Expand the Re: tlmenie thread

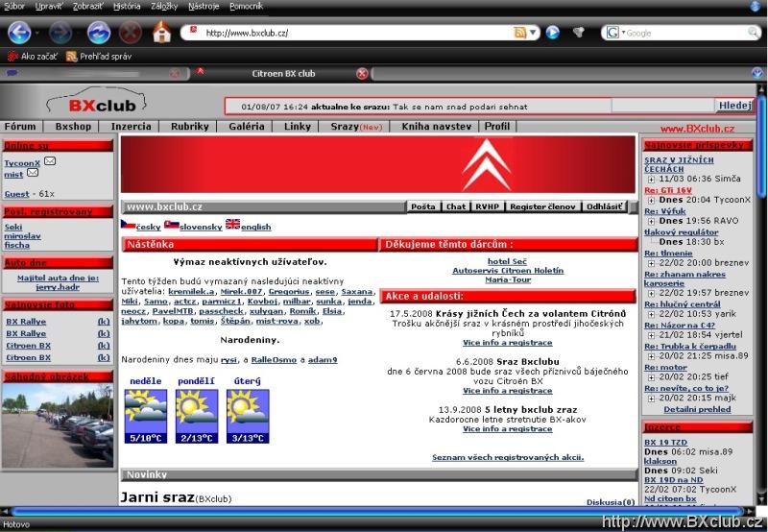651,263
